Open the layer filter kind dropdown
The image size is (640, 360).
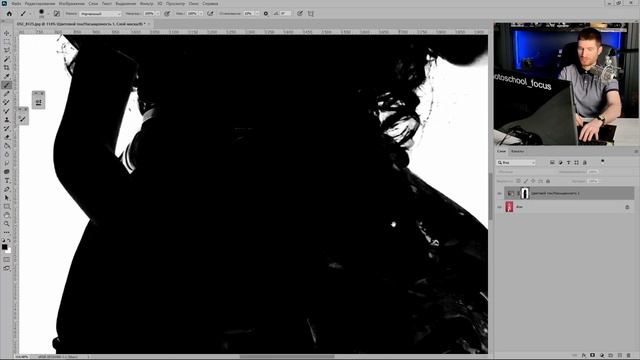[516, 162]
